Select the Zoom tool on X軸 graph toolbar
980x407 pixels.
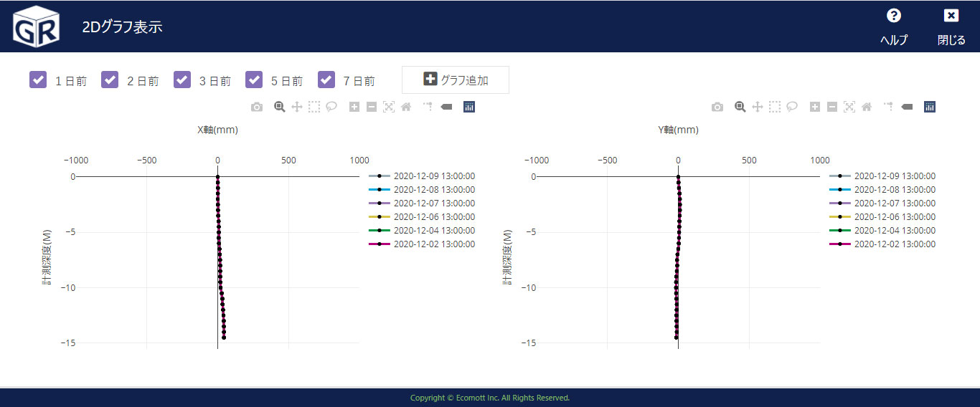280,107
